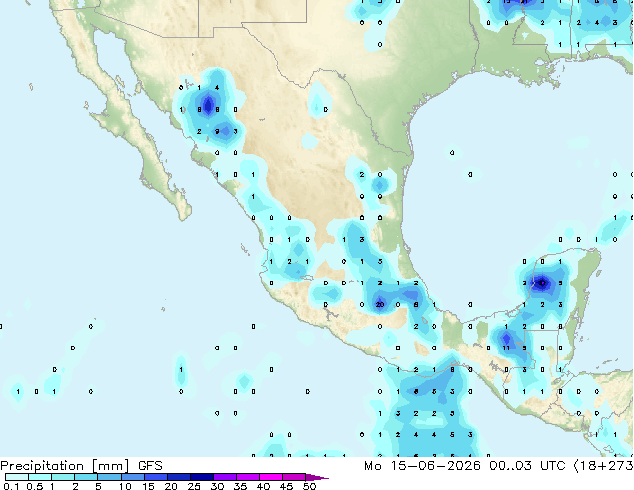Click the 2–5 mm legend color swatch
Image resolution: width=634 pixels, height=490 pixels.
coord(86,477)
